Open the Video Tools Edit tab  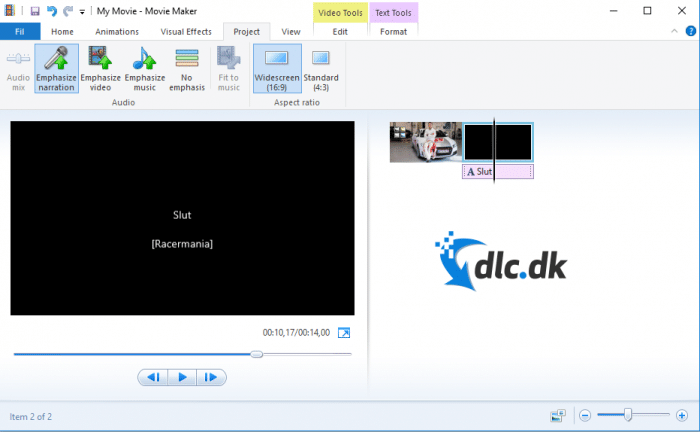pyautogui.click(x=340, y=32)
